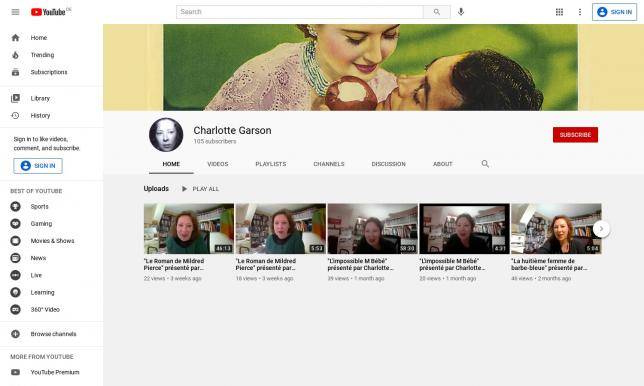Subscribe to Charlotte Garson's channel
This screenshot has width=644, height=386.
tap(575, 135)
